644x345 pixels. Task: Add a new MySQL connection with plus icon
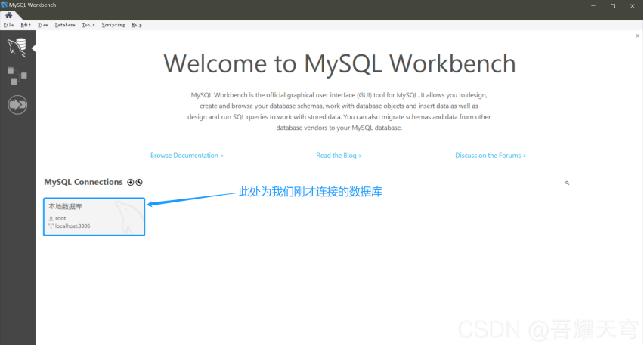[131, 182]
